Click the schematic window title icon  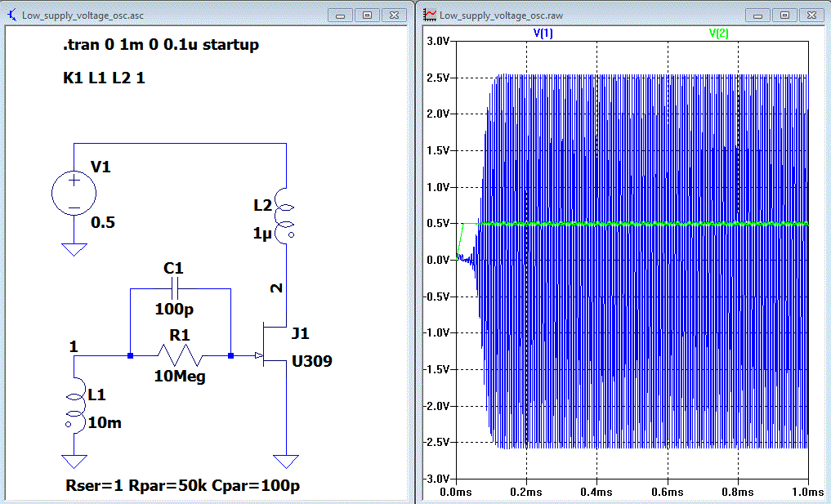(11, 15)
